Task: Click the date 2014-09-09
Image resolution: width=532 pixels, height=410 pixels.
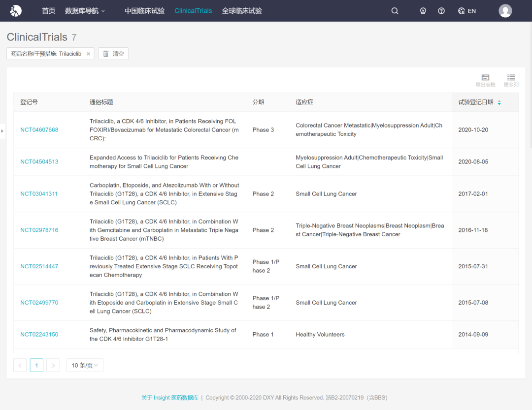Action: (473, 335)
